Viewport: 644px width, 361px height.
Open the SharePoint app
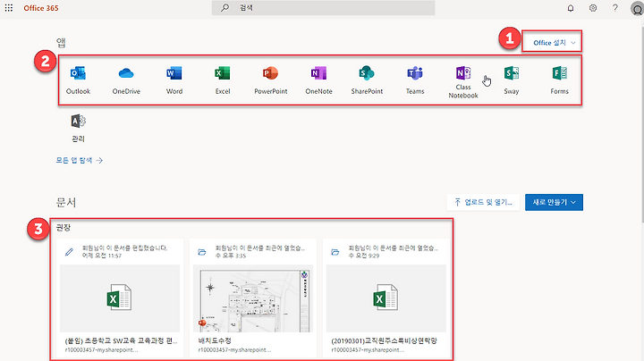point(367,80)
